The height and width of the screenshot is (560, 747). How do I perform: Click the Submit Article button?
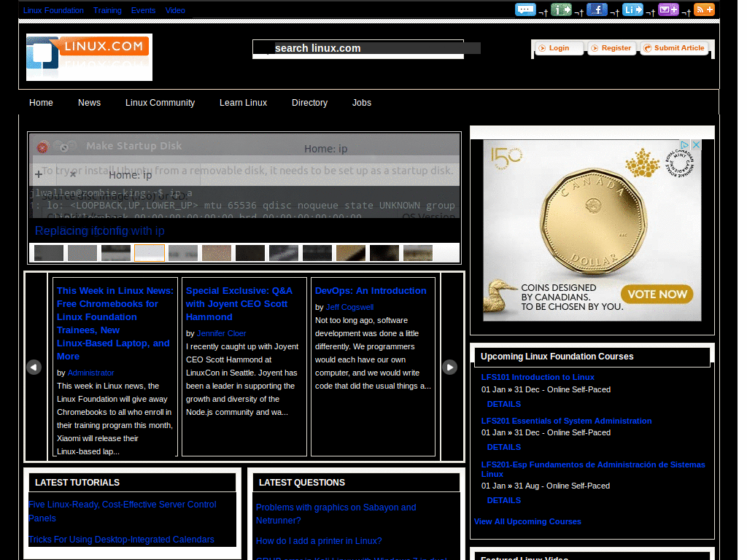[x=674, y=48]
